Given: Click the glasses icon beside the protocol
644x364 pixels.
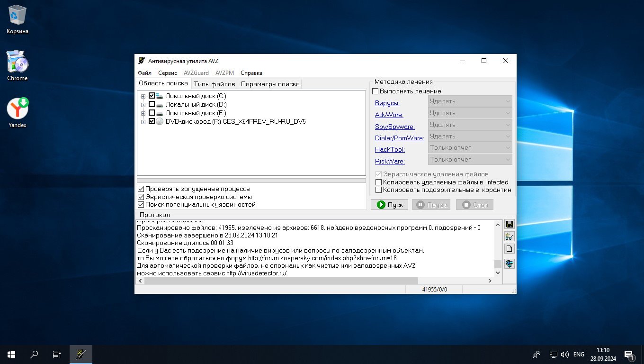Looking at the screenshot, I should coord(510,237).
